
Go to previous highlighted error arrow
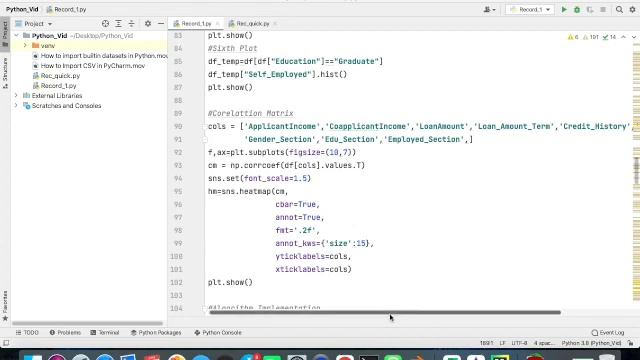point(623,37)
